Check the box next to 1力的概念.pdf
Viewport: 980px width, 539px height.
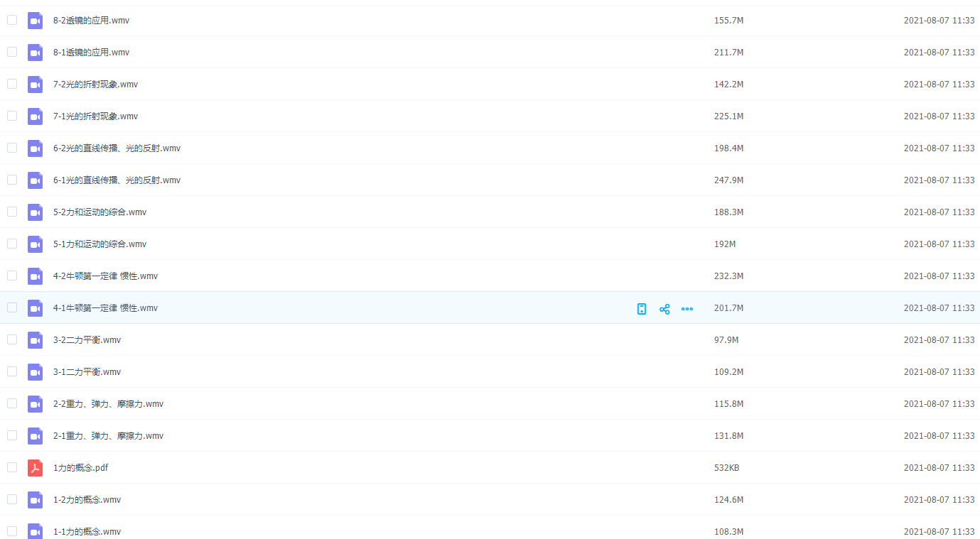coord(12,467)
